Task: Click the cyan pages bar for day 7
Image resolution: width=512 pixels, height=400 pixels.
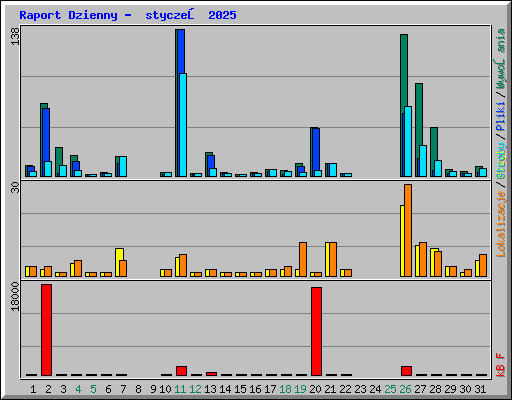Action: tap(123, 166)
